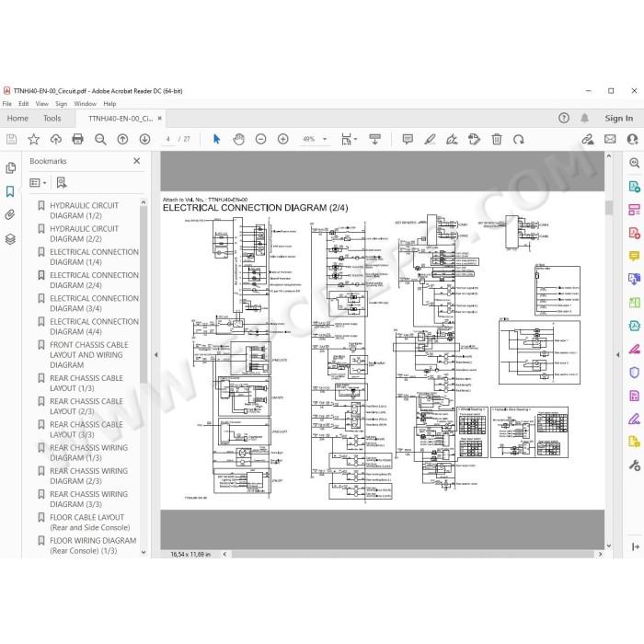644x644 pixels.
Task: Switch to the Home tab
Action: (x=17, y=119)
